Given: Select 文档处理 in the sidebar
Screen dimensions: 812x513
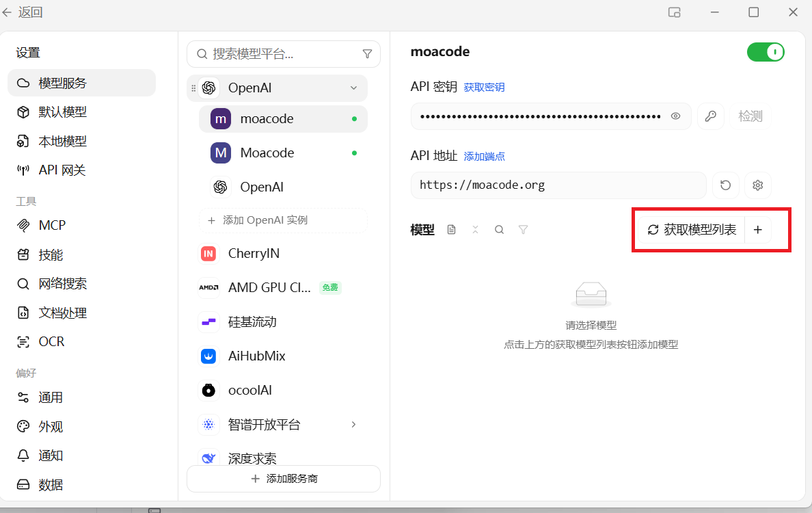Looking at the screenshot, I should click(x=81, y=313).
